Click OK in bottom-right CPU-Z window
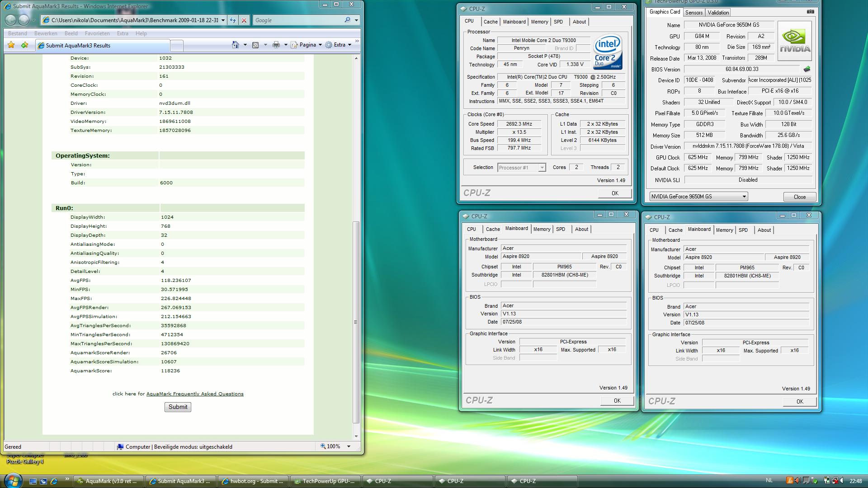This screenshot has height=488, width=868. (800, 402)
